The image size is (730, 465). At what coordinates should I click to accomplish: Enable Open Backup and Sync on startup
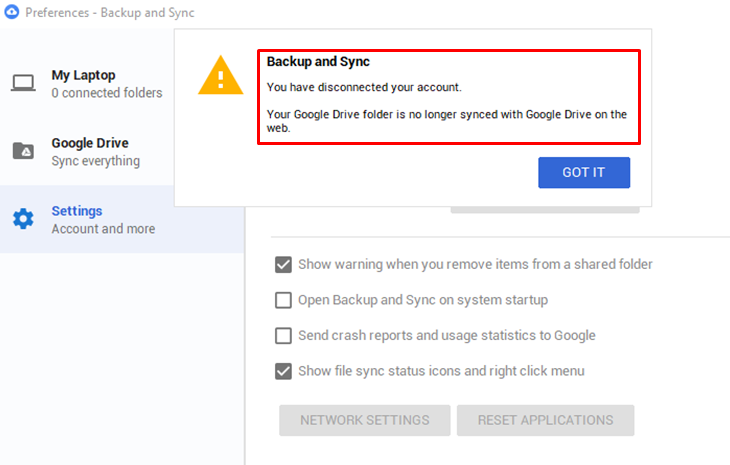click(x=283, y=300)
